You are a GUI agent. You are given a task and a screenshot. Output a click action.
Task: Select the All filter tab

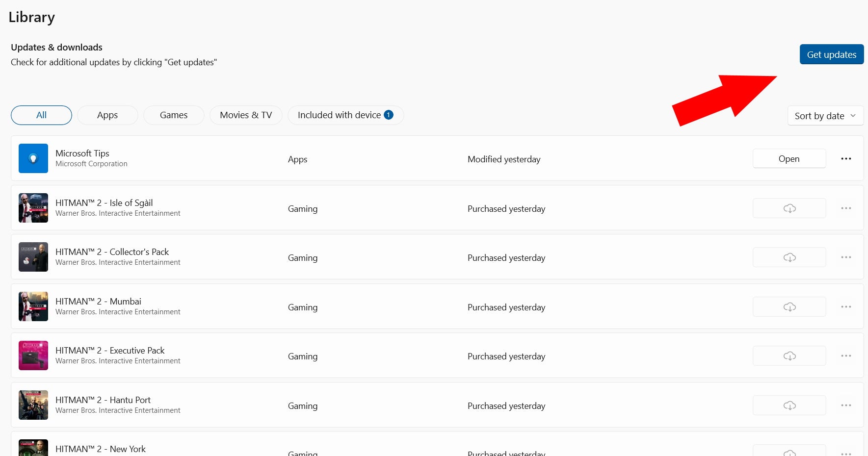(x=41, y=115)
